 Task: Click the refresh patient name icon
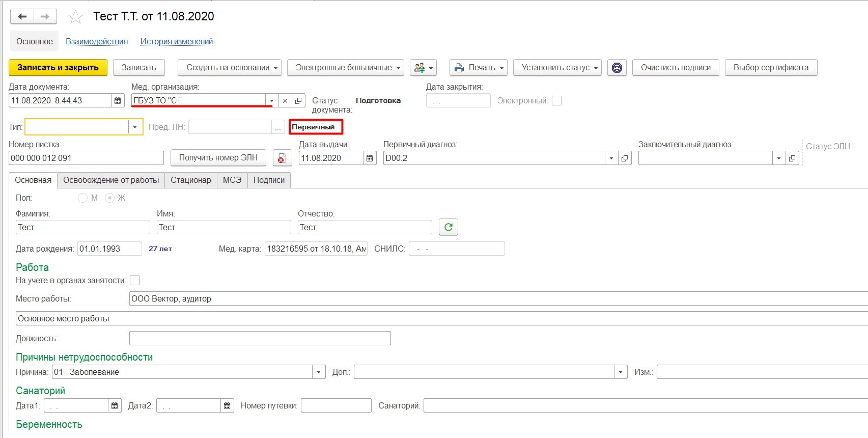(448, 227)
